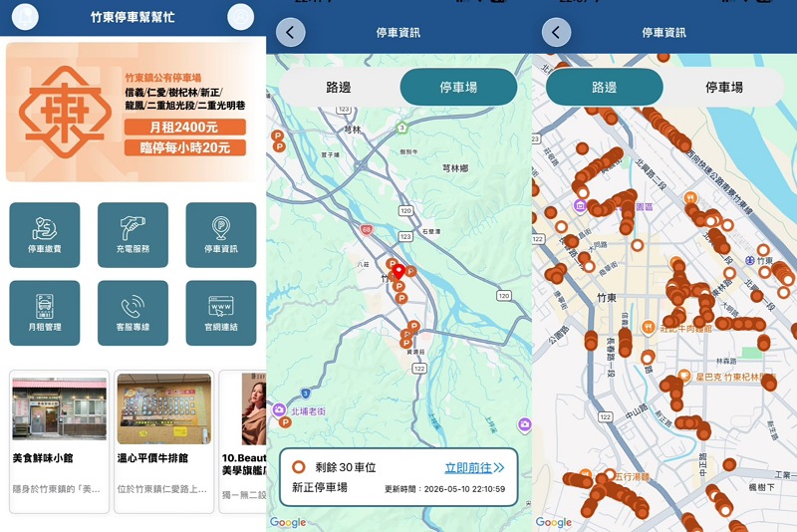The width and height of the screenshot is (797, 532).
Task: Open the 美食鮮味小館 card
Action: point(60,441)
